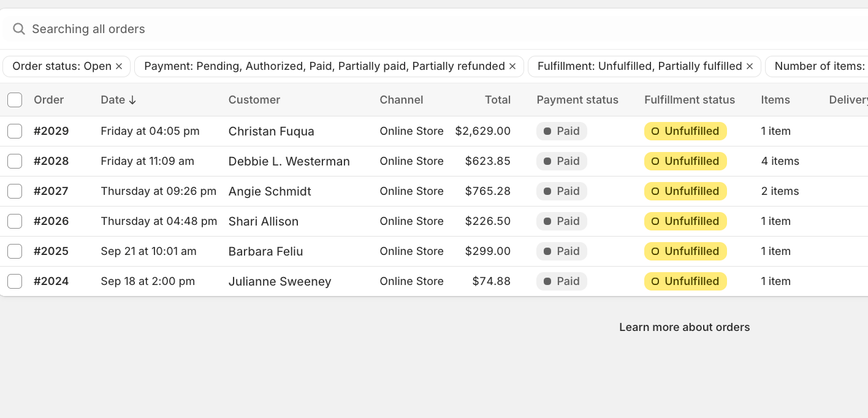Check the checkbox for Shari Allison's order
The image size is (868, 418).
coord(15,221)
